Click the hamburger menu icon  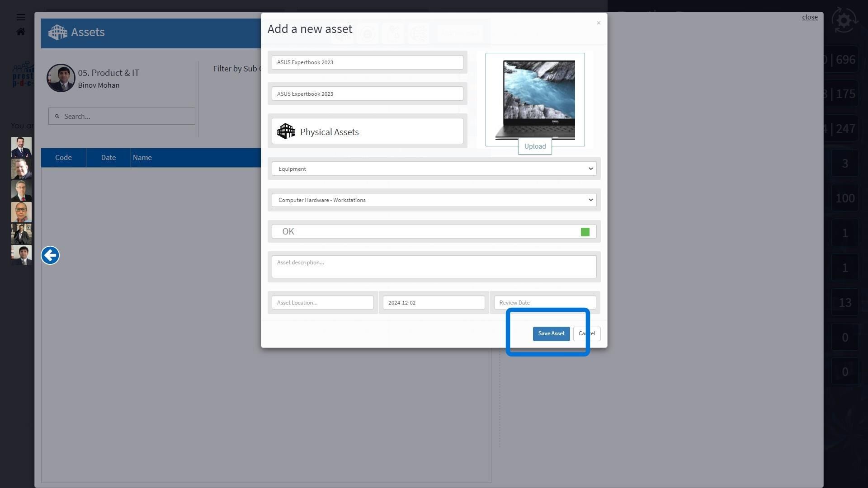pyautogui.click(x=21, y=17)
